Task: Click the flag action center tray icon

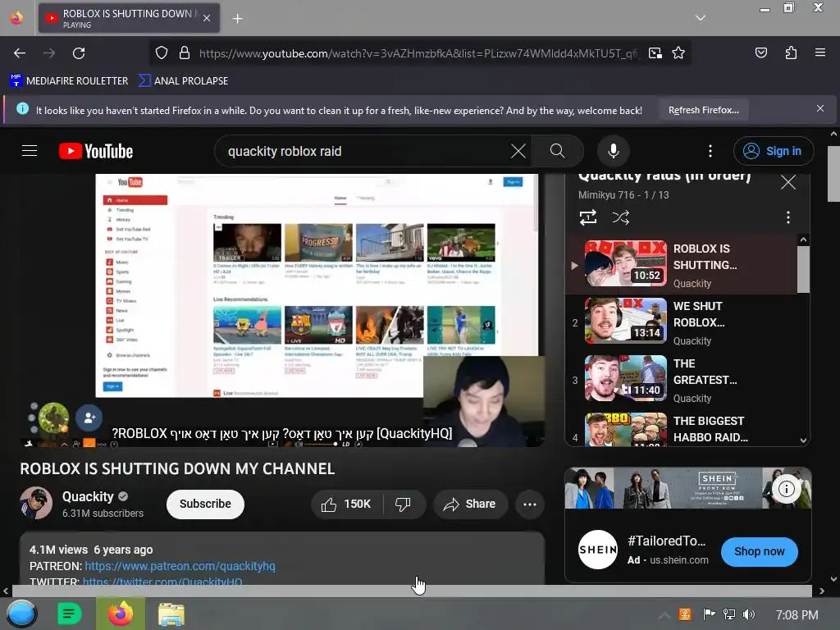Action: [x=709, y=614]
